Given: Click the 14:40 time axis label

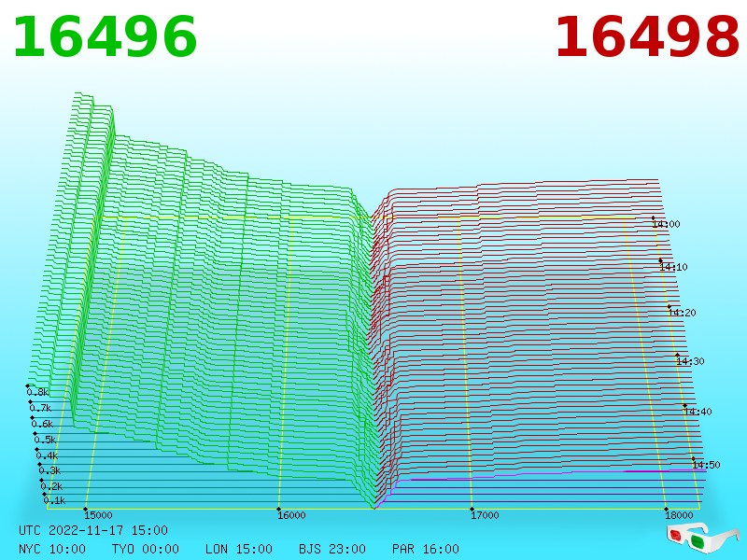Looking at the screenshot, I should pos(698,412).
